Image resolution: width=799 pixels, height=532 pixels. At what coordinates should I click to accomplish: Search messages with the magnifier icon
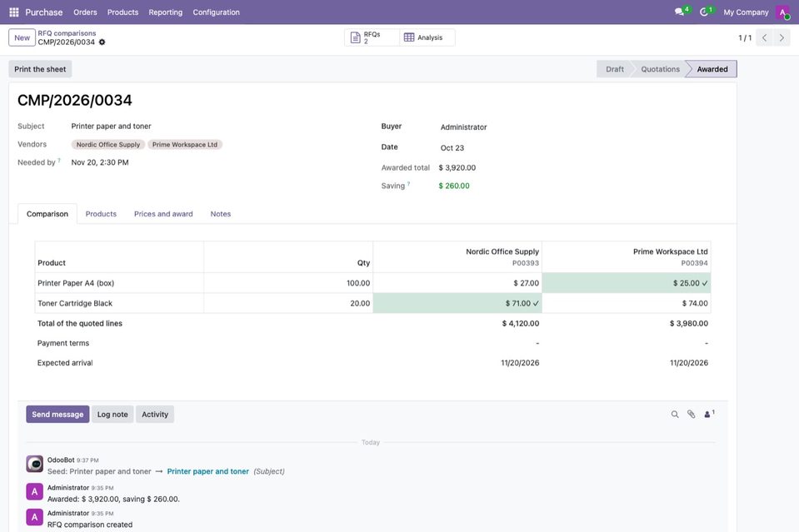click(675, 415)
